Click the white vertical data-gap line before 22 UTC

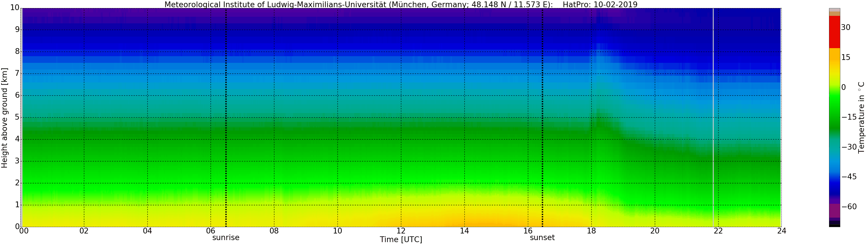coord(713,118)
